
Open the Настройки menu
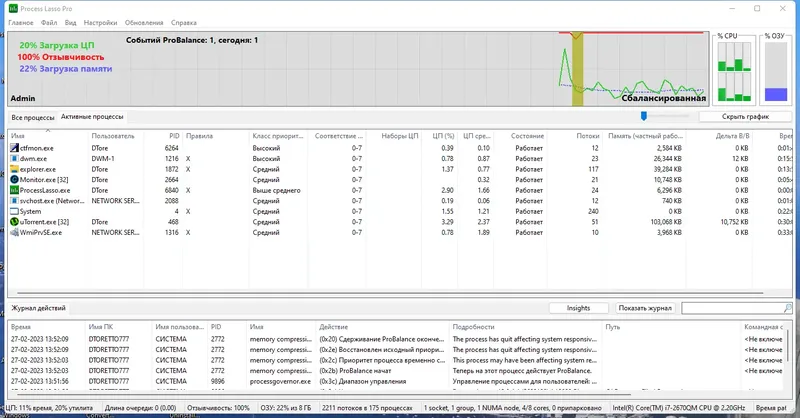tap(101, 22)
